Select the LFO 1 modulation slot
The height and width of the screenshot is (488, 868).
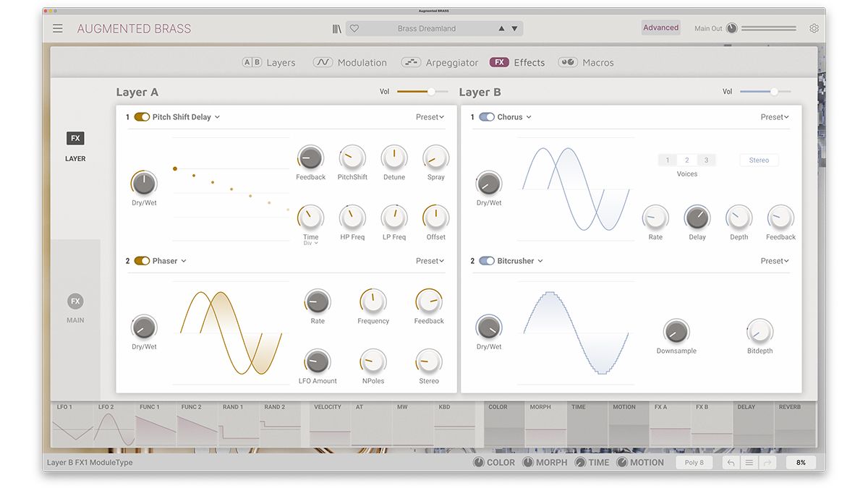[x=72, y=425]
